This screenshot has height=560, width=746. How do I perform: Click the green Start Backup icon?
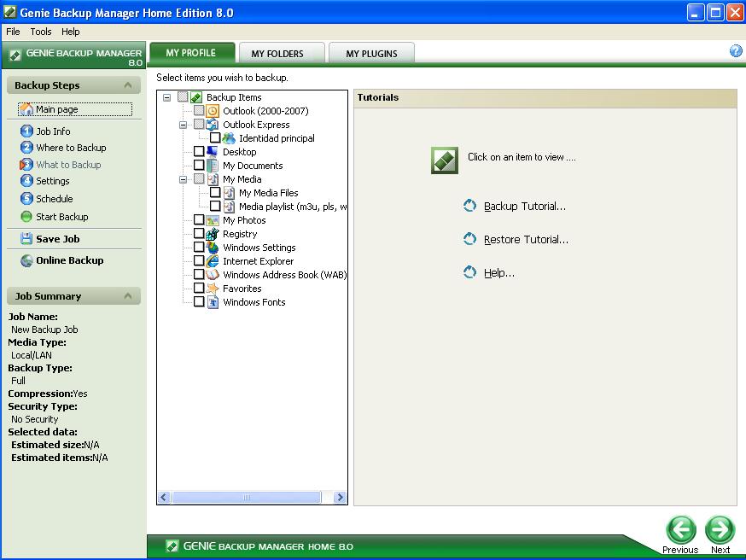point(26,217)
